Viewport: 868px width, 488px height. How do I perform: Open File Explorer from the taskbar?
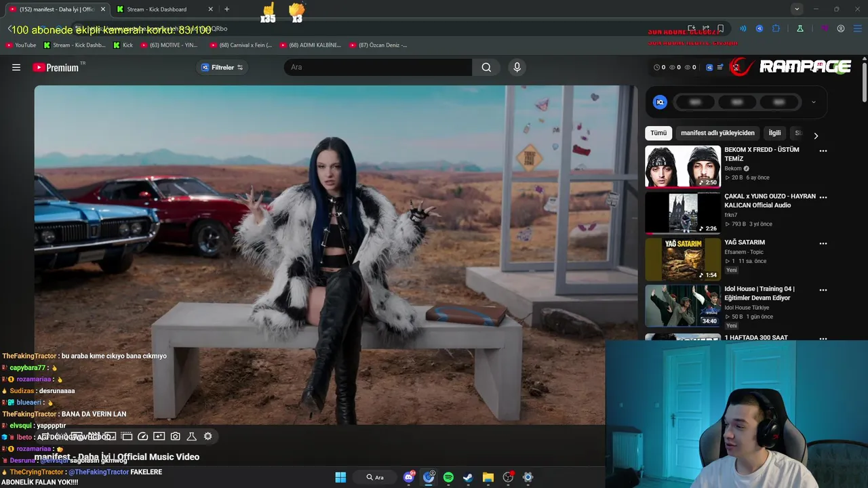pos(488,477)
